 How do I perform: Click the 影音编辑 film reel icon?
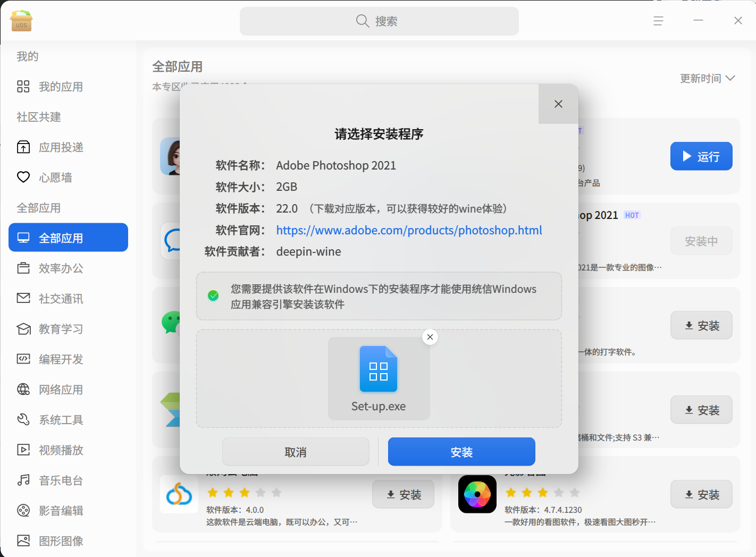(23, 511)
